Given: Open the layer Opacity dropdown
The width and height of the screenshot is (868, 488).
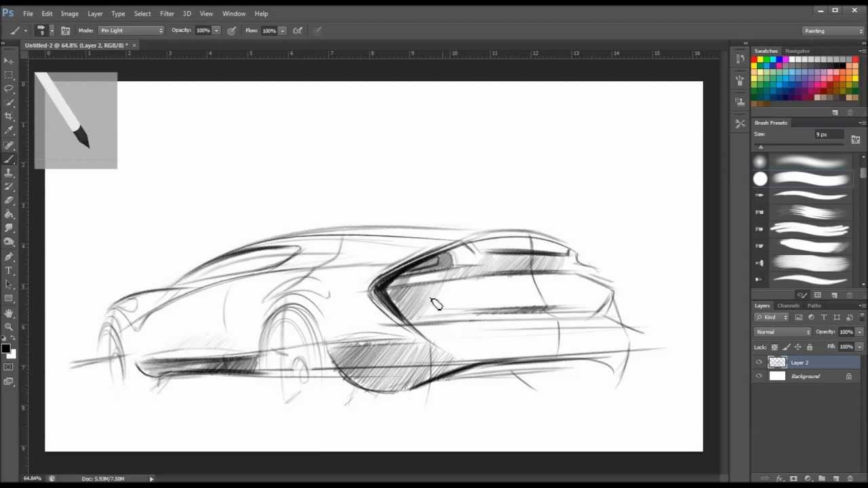Looking at the screenshot, I should coord(859,331).
